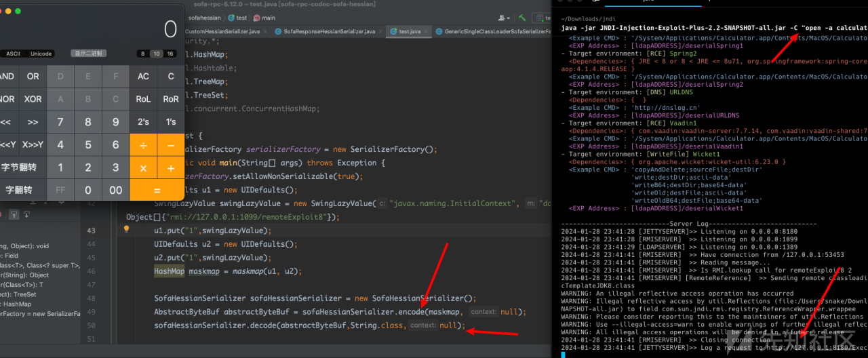
Task: Click the test class breadcrumb
Action: (x=237, y=18)
